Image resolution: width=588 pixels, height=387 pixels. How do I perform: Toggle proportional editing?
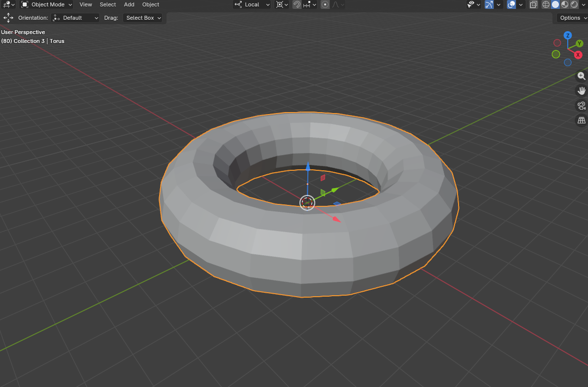(x=325, y=4)
